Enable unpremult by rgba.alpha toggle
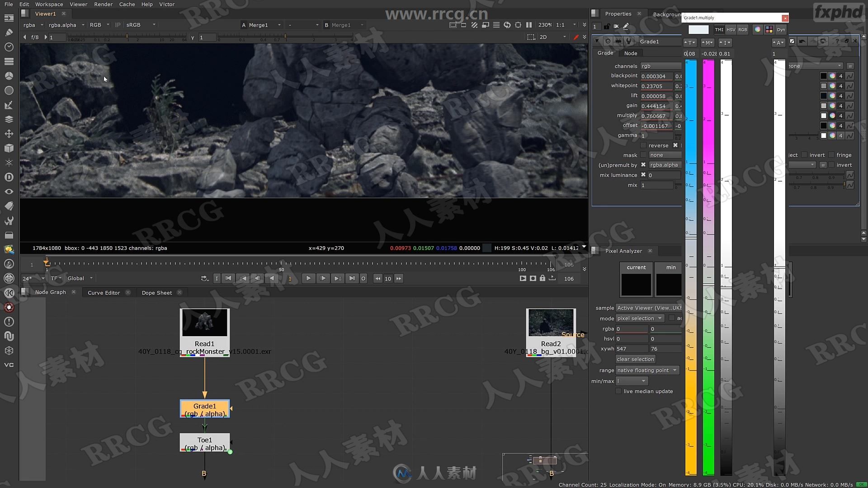The height and width of the screenshot is (488, 868). [x=643, y=164]
